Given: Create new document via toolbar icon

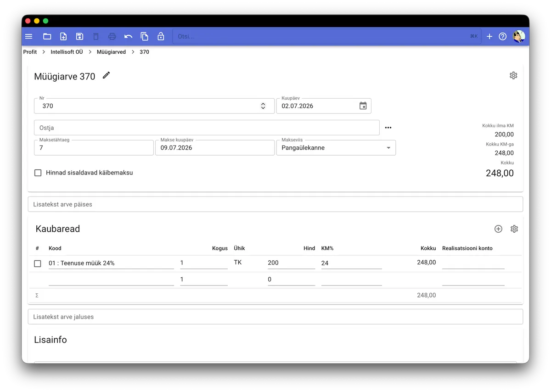Looking at the screenshot, I should [63, 36].
